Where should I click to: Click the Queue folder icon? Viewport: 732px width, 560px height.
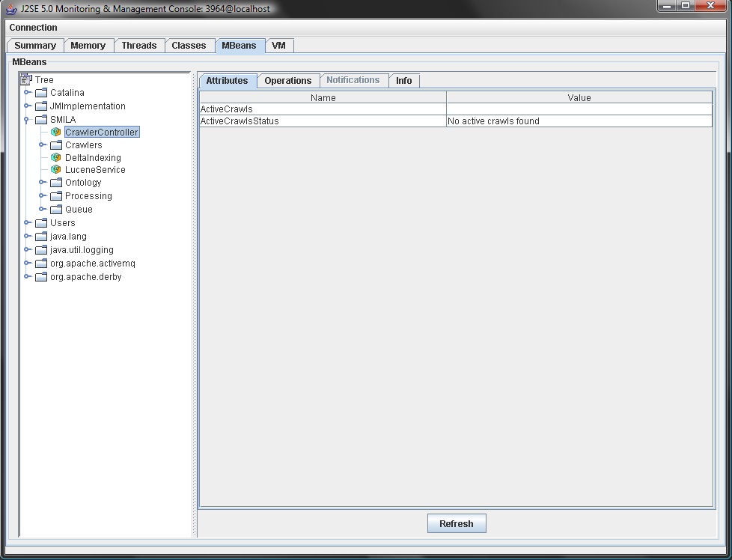[x=56, y=209]
